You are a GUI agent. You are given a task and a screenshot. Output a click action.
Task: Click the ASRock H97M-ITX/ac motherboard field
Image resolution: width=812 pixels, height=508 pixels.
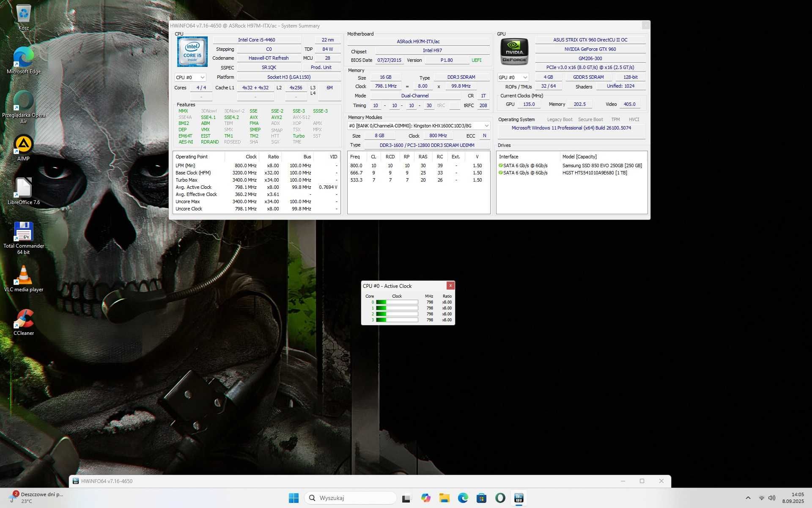[x=418, y=41]
